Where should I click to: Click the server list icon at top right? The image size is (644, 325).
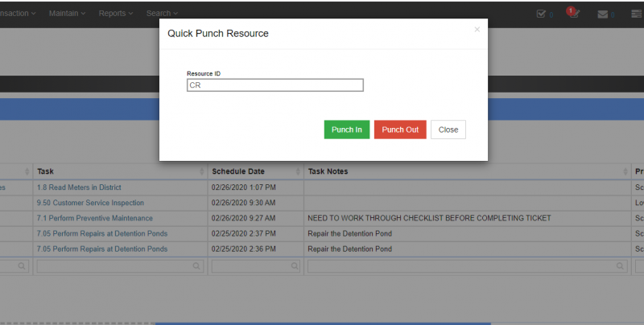click(635, 14)
